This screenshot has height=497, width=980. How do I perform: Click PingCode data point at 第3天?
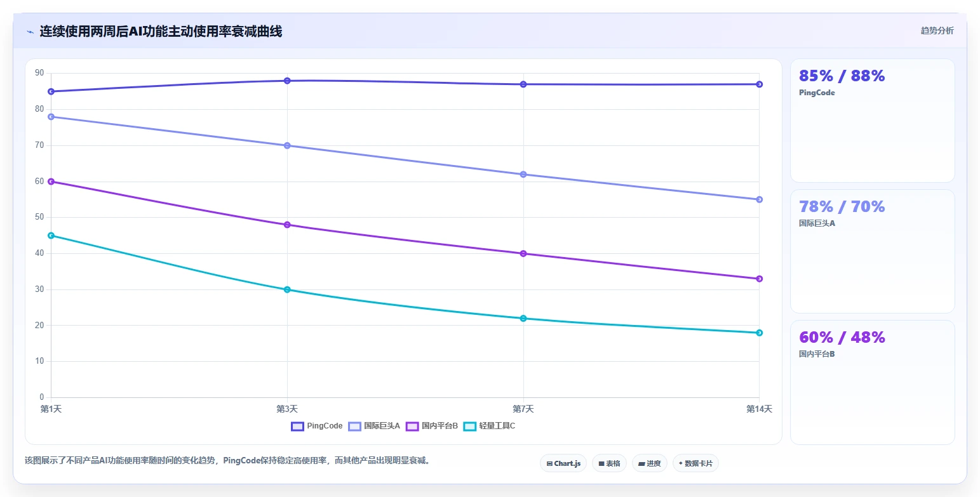click(x=287, y=81)
